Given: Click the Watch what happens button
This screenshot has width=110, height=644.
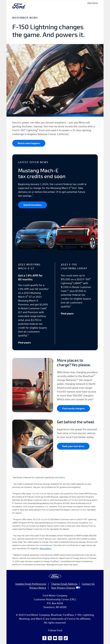Looking at the screenshot, I should pyautogui.click(x=29, y=143).
